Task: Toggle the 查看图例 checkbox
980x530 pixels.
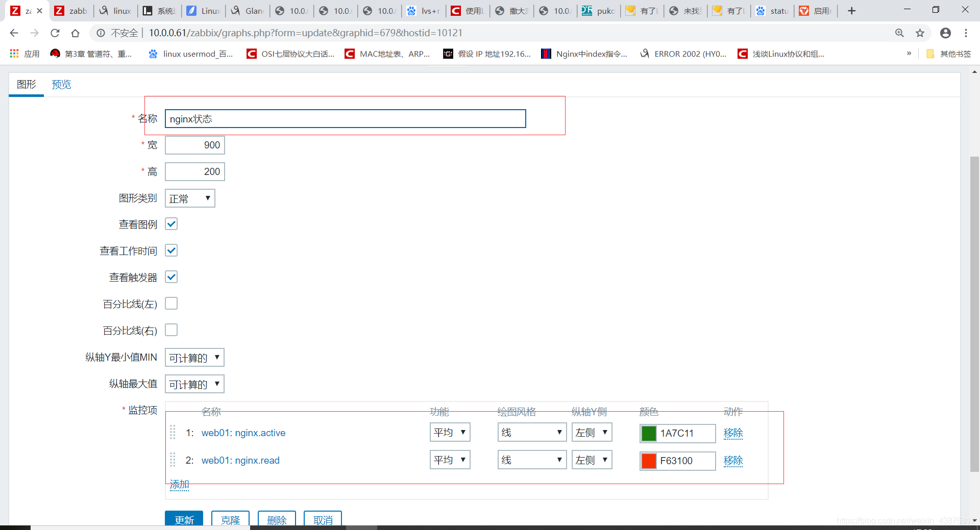Action: tap(171, 224)
